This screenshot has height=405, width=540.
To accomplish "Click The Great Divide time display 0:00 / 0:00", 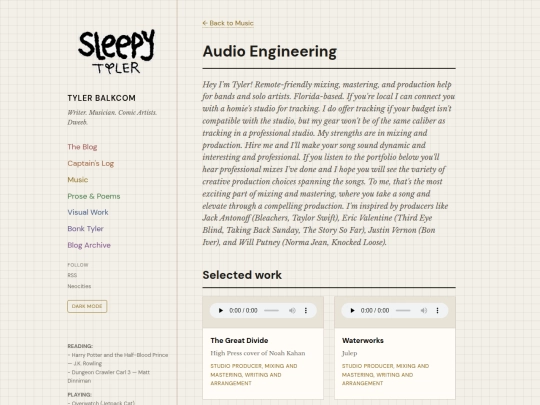I will tap(243, 311).
